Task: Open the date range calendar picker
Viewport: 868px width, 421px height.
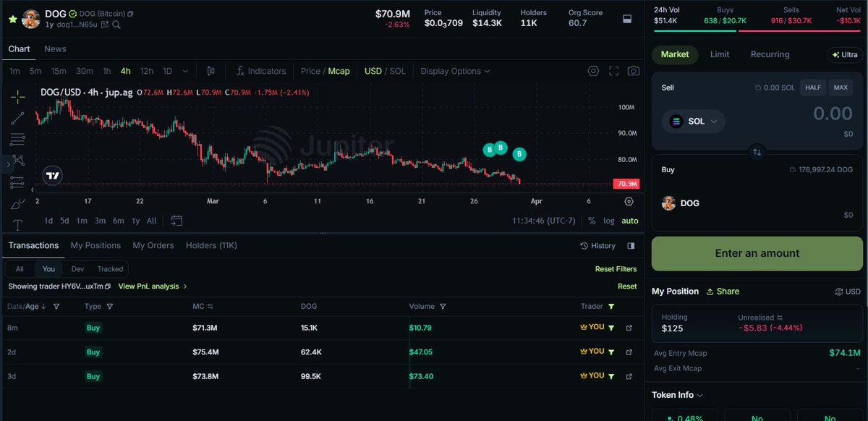Action: (176, 221)
